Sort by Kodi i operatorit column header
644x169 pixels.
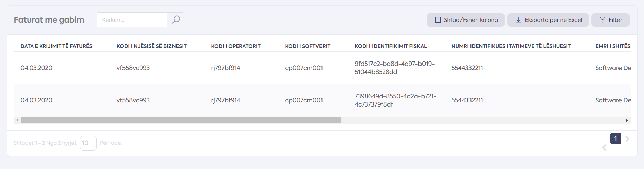coord(236,46)
